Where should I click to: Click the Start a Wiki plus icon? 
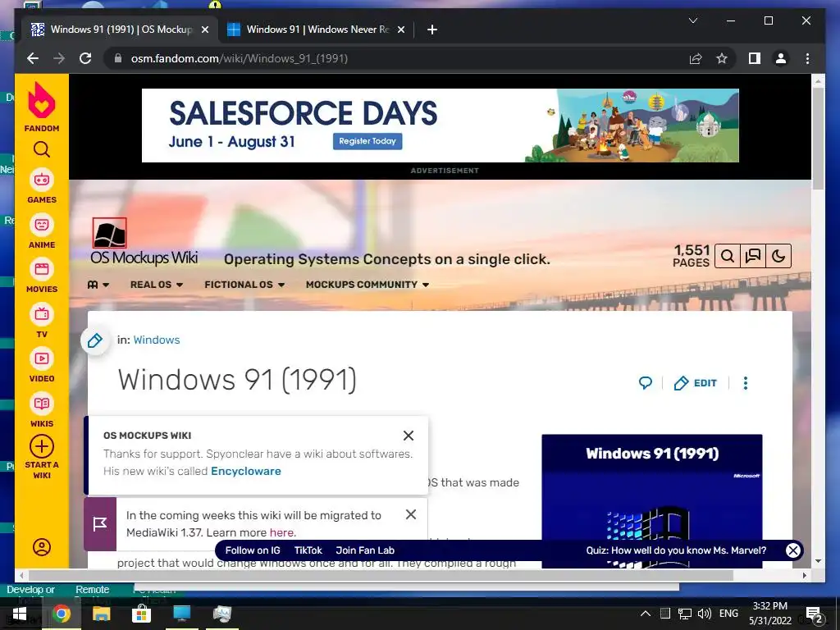[x=42, y=446]
